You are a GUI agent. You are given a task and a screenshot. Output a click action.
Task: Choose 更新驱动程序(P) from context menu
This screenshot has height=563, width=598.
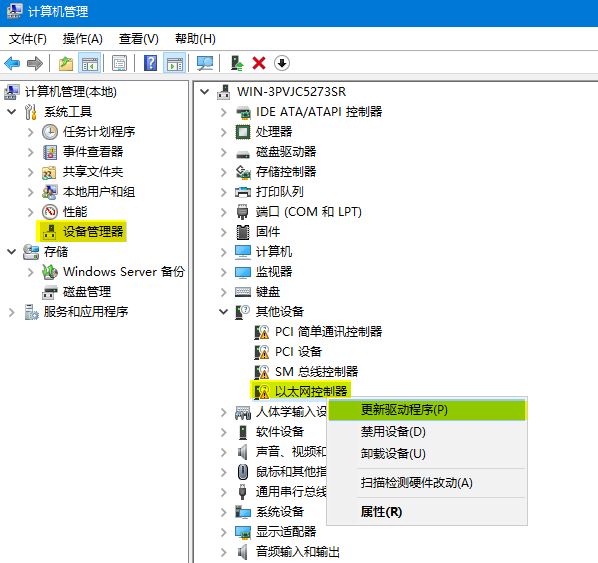pos(427,410)
